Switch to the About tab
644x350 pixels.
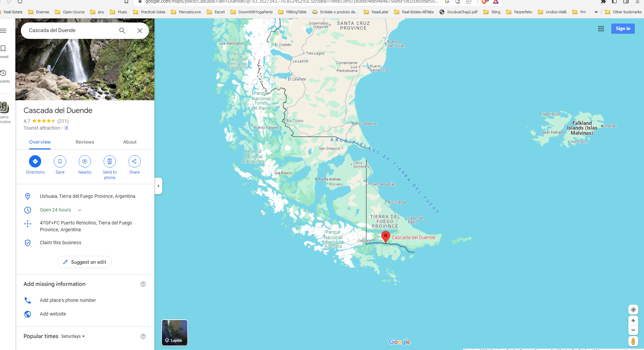pyautogui.click(x=130, y=142)
